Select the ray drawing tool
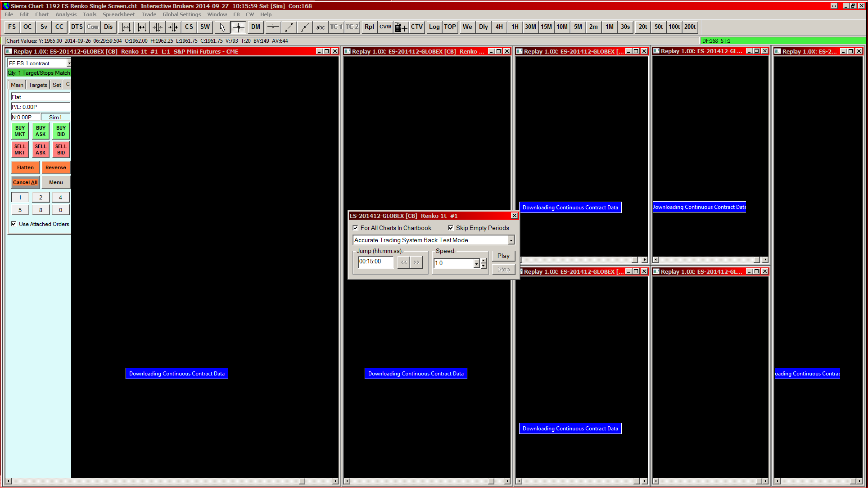Screen dimensions: 868x488 coord(305,27)
